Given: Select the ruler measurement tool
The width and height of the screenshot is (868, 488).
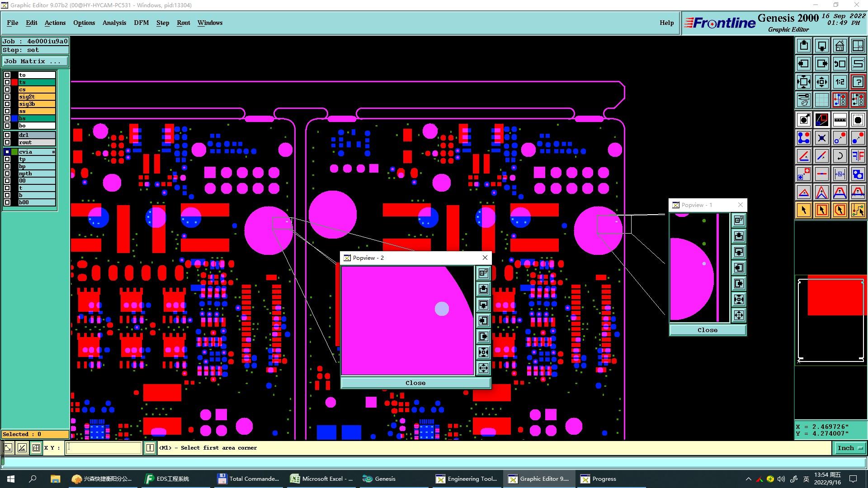Looking at the screenshot, I should coord(840,120).
